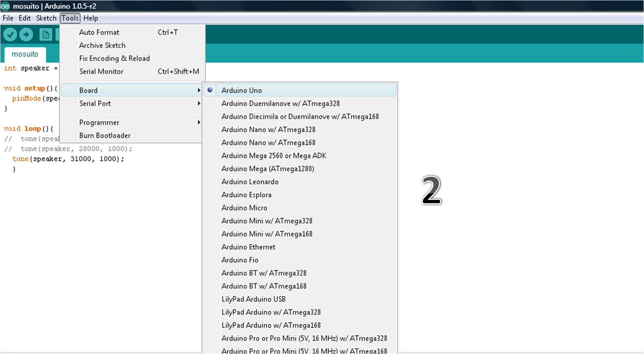
Task: Click the int speaker declaration line
Action: pos(31,68)
